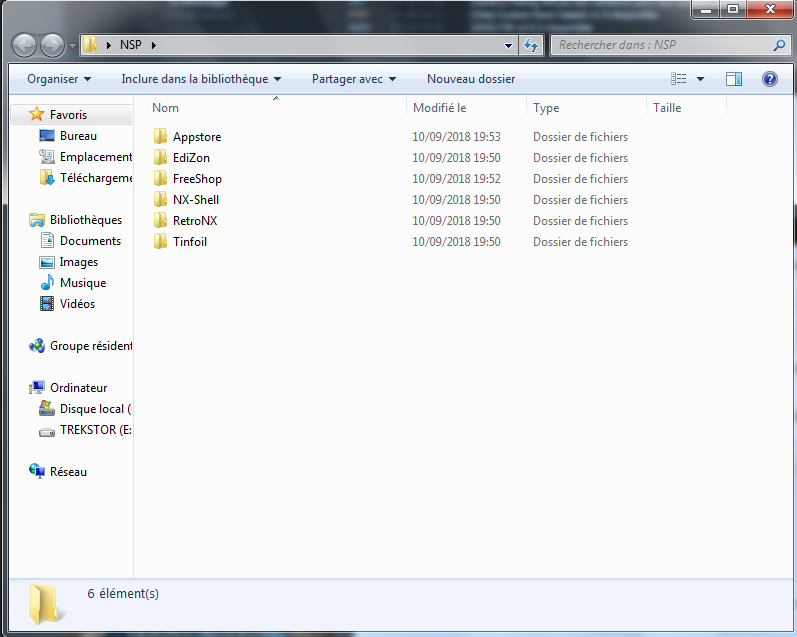Click the large folder icon in details pane

[46, 603]
